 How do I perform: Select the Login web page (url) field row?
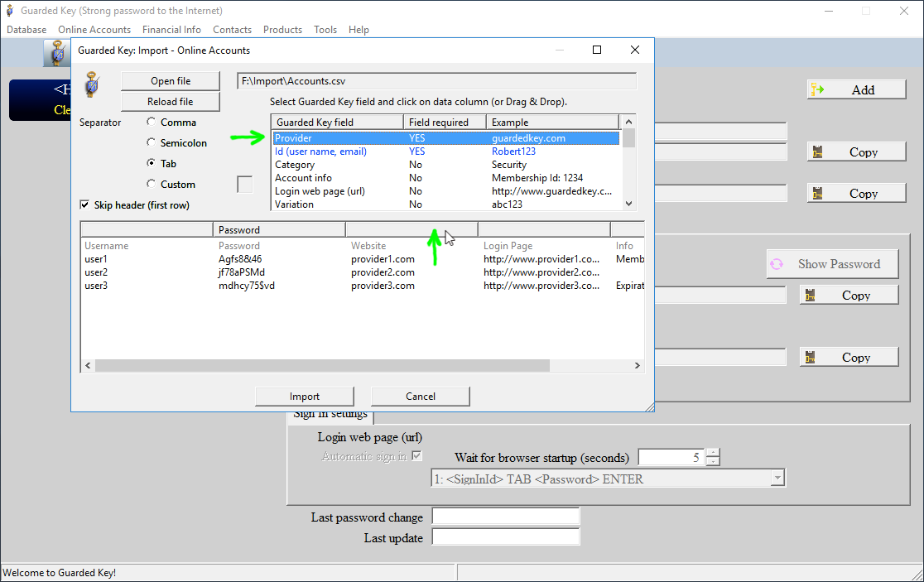pyautogui.click(x=446, y=191)
